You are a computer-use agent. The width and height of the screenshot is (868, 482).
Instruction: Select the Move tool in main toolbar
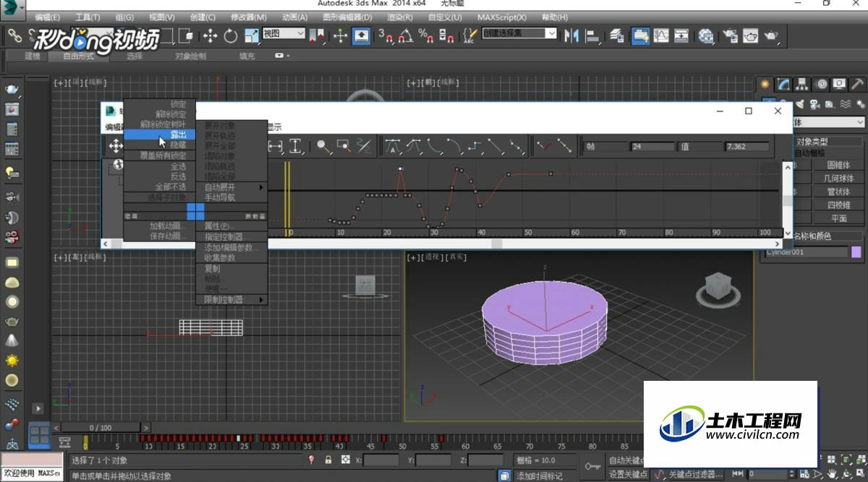click(x=210, y=35)
